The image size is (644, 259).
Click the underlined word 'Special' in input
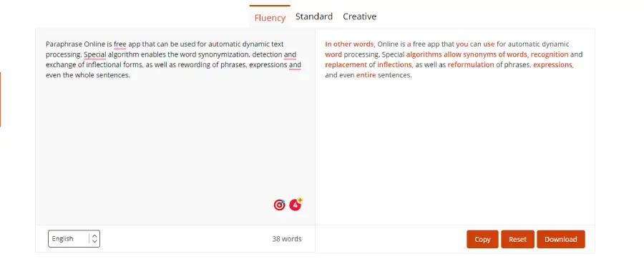(x=95, y=54)
